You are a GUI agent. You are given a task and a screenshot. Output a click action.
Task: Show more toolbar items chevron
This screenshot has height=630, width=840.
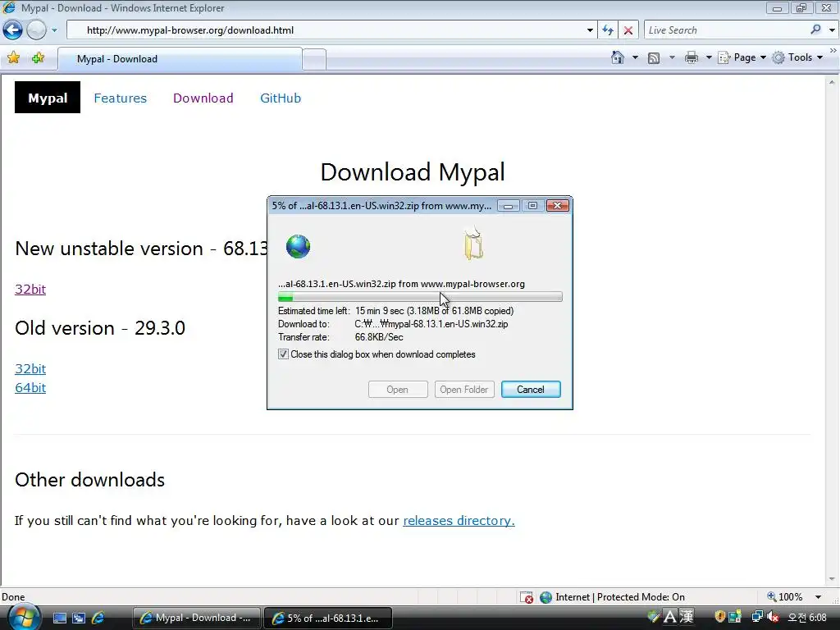[x=833, y=50]
